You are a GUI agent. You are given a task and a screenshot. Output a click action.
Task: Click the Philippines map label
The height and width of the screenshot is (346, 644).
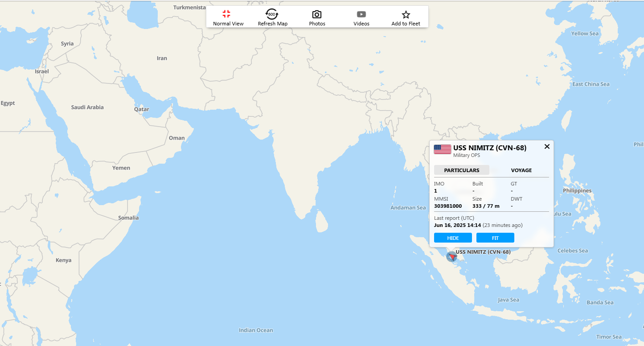(577, 190)
